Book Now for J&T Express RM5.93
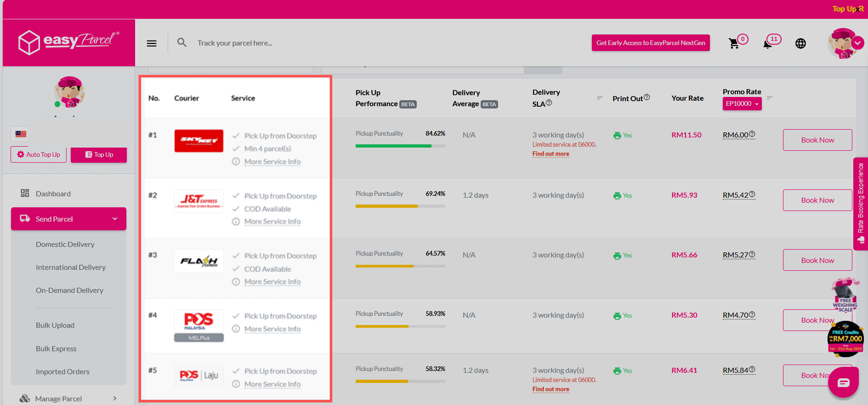Viewport: 868px width, 405px height. tap(817, 200)
